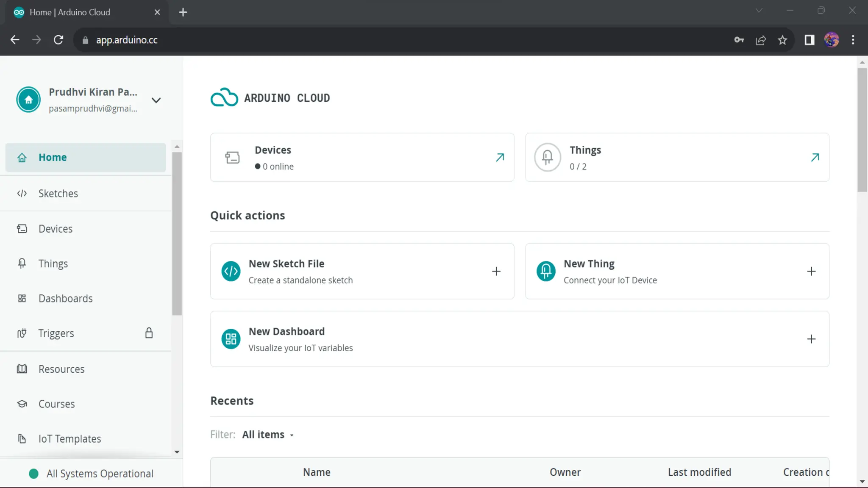Click All Systems Operational status link
The image size is (868, 488).
tap(100, 474)
